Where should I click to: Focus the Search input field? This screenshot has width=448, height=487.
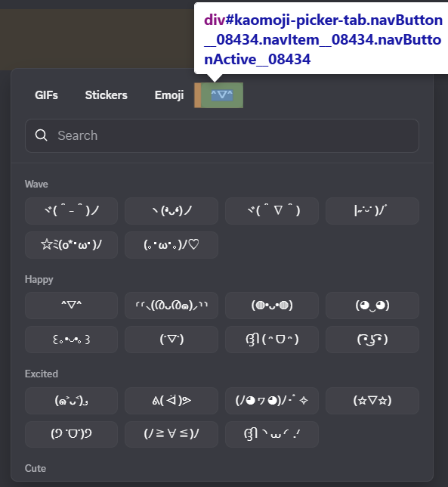click(222, 135)
